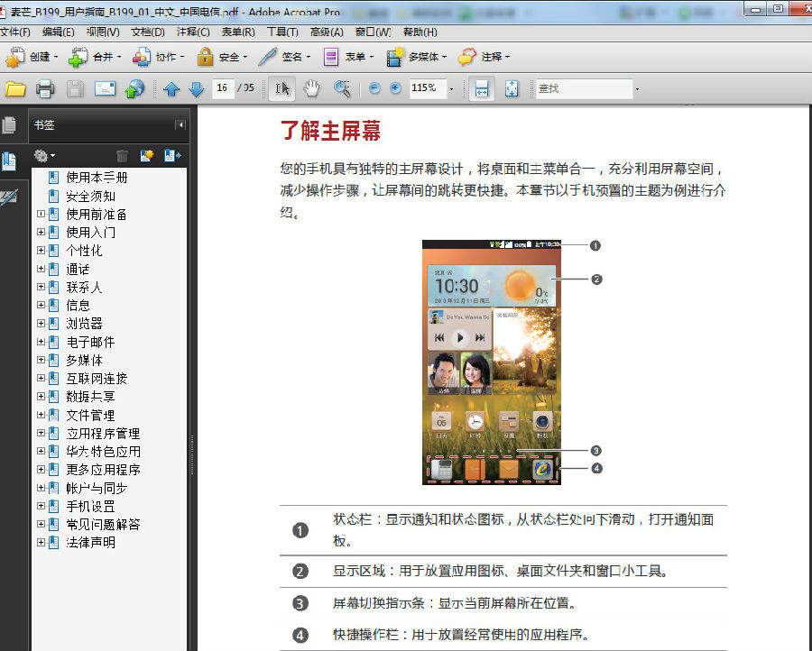Viewport: 812px width, 651px height.
Task: Open the Page Thumbnails sidebar panel
Action: coord(11,125)
